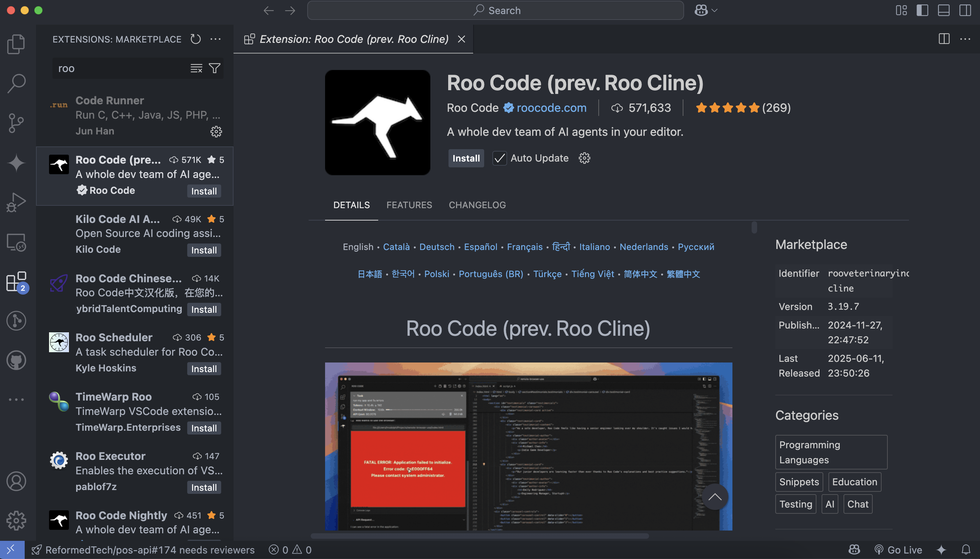The image size is (980, 559).
Task: Open Extensions view more actions menu
Action: 215,39
